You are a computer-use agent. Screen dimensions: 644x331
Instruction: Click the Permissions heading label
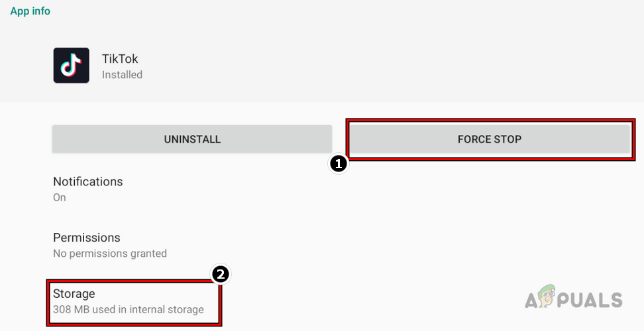(87, 238)
